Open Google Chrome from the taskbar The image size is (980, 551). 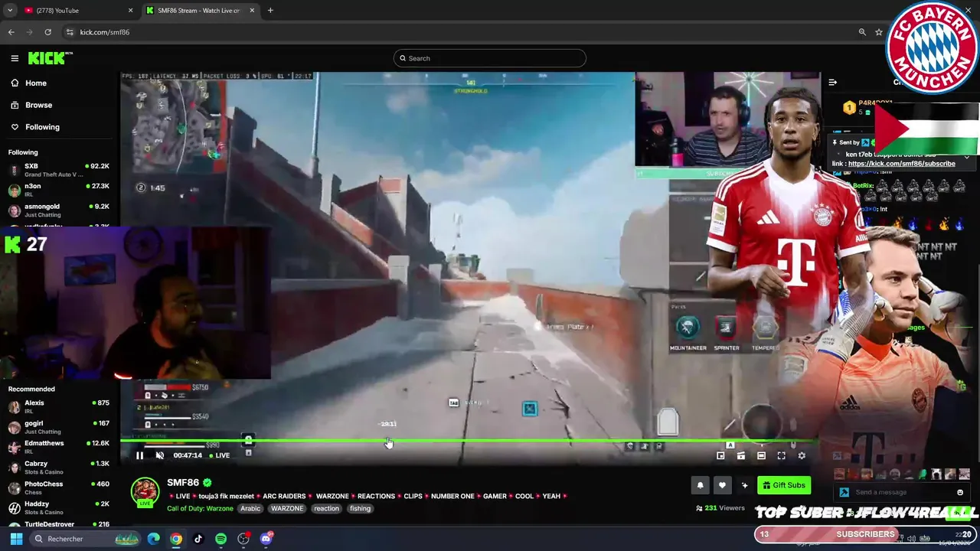coord(176,539)
